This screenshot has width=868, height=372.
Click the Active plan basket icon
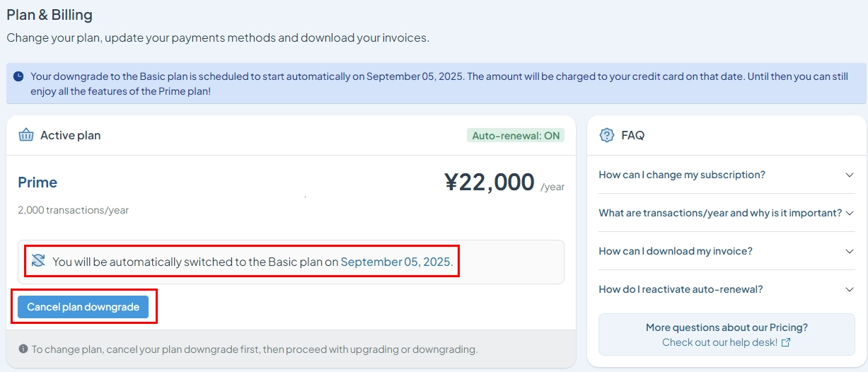[x=26, y=135]
